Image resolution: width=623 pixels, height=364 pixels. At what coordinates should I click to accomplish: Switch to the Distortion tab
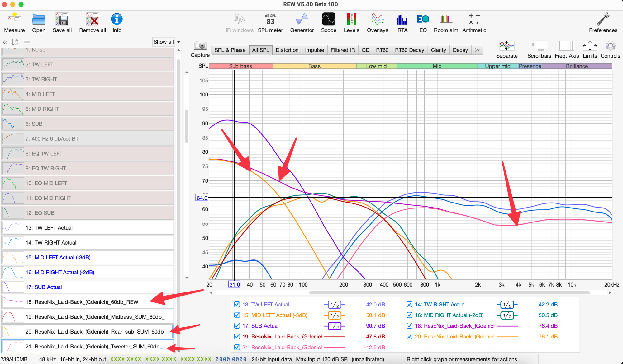[x=287, y=50]
